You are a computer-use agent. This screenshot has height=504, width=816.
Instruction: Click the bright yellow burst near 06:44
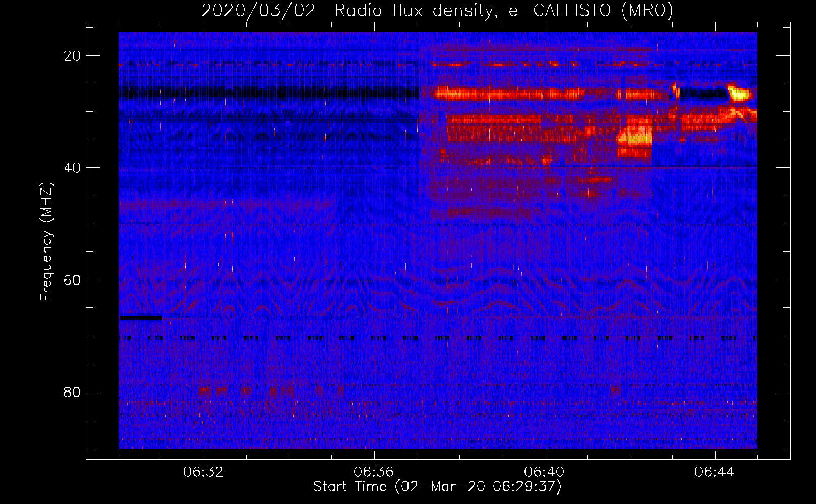(x=739, y=93)
